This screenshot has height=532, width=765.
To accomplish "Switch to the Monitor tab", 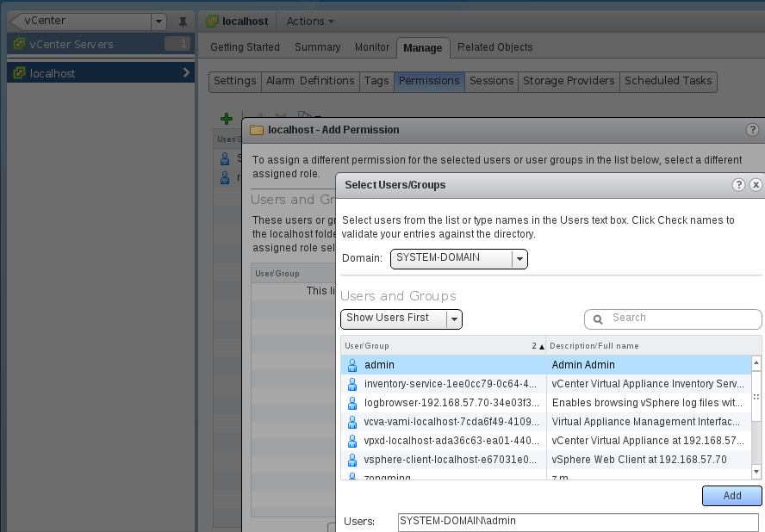I will pyautogui.click(x=372, y=47).
